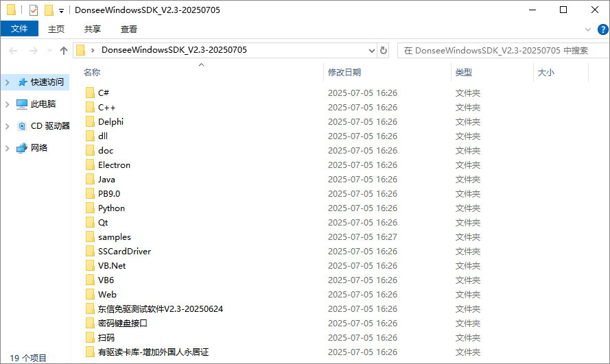Switch to the 查看 ribbon tab
Viewport: 610px width, 364px height.
pyautogui.click(x=129, y=29)
